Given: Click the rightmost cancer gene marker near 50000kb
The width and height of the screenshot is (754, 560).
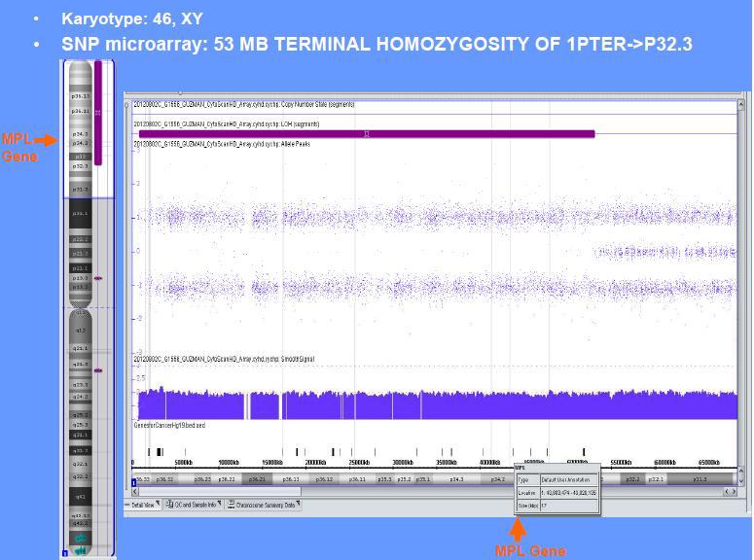Looking at the screenshot, I should [584, 452].
